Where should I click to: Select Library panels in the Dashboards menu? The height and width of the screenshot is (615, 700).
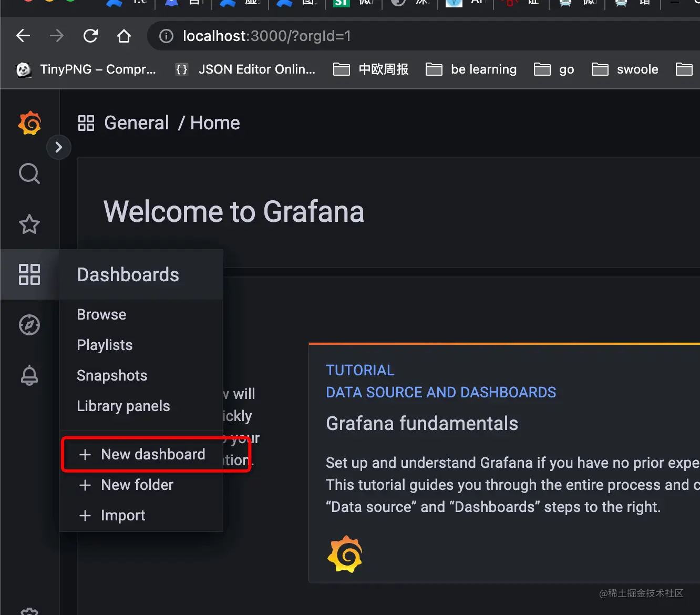point(123,406)
